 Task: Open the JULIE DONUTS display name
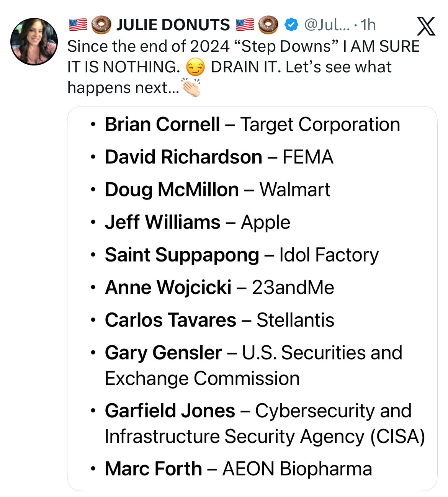(173, 25)
